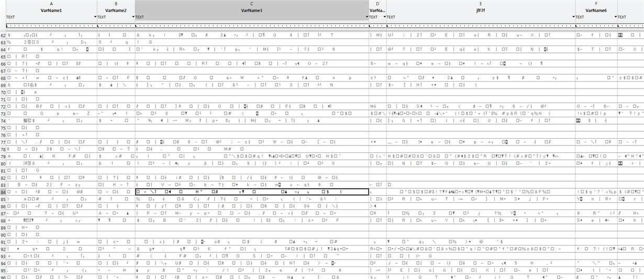Select row header 94
This screenshot has width=644, height=279.
(3, 264)
